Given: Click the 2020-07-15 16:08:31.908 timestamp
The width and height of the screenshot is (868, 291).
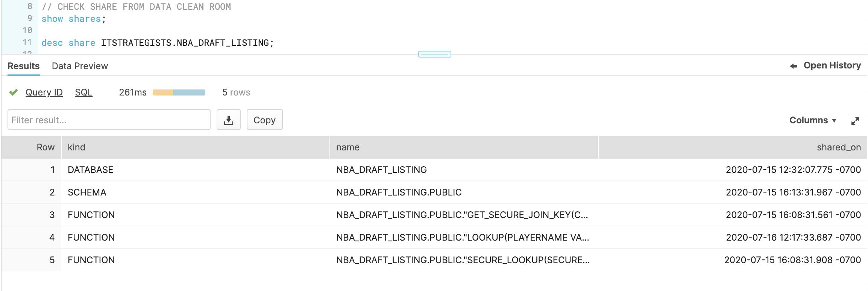Looking at the screenshot, I should pyautogui.click(x=792, y=260).
